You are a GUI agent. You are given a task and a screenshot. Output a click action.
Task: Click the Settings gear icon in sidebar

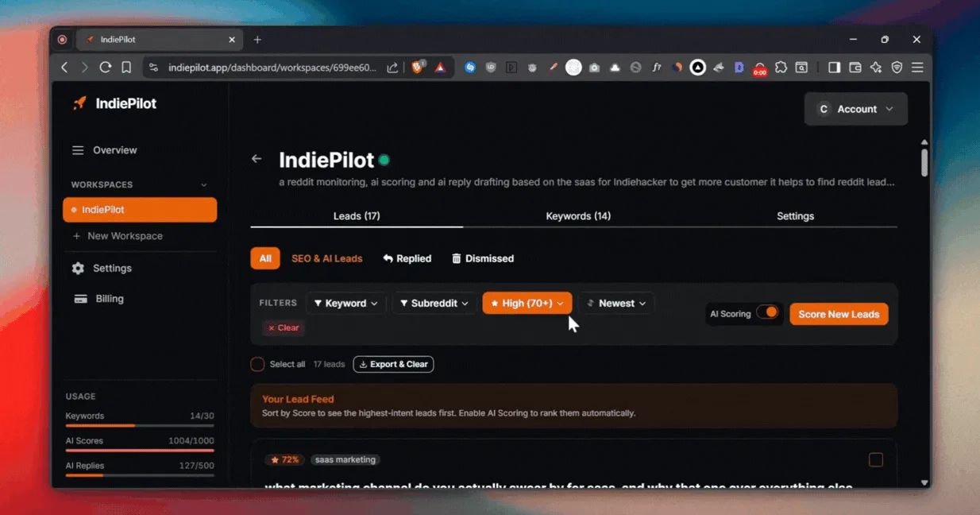pyautogui.click(x=78, y=269)
